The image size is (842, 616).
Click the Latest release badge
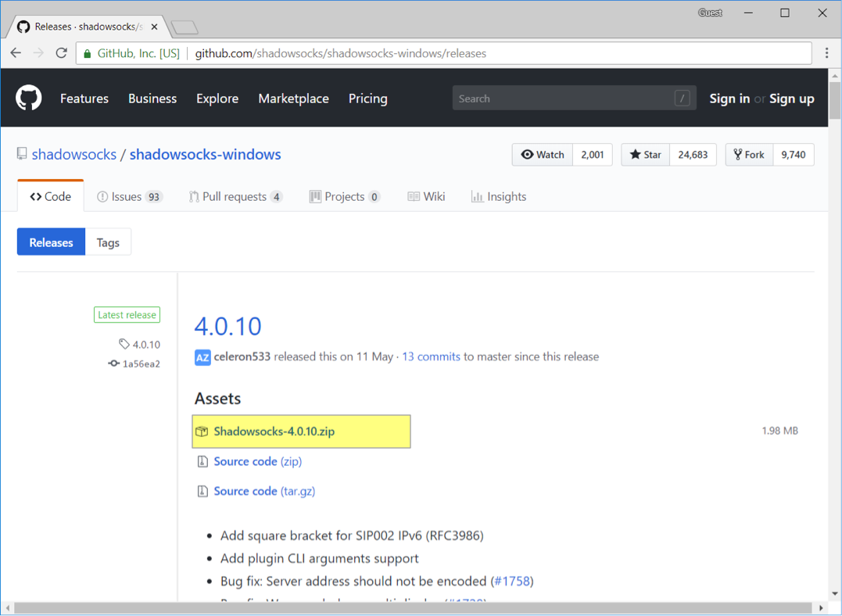127,315
